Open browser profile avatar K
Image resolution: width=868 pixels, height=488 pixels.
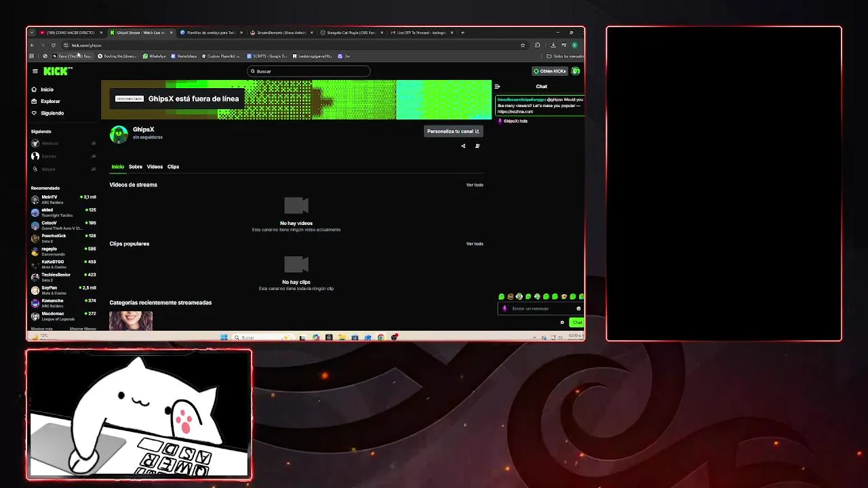[574, 45]
